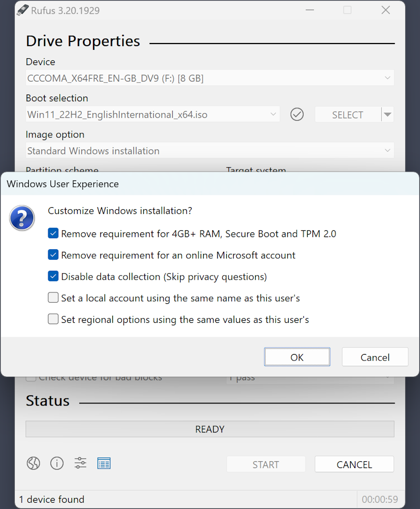Viewport: 420px width, 509px height.
Task: Uncheck Remove requirement for online Microsoft account
Action: click(53, 255)
